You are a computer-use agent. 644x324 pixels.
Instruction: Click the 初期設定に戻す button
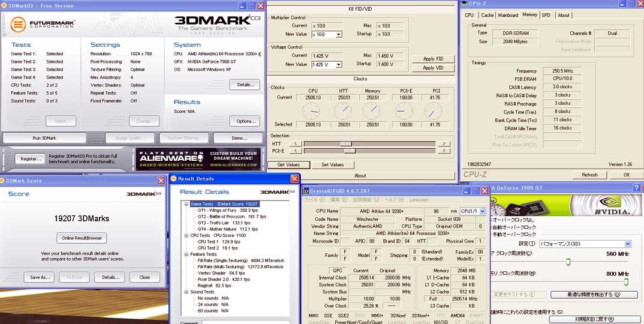(x=594, y=319)
